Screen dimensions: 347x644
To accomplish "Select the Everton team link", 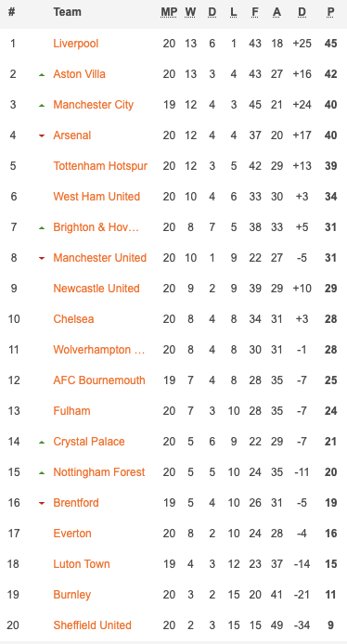I will pyautogui.click(x=72, y=534).
